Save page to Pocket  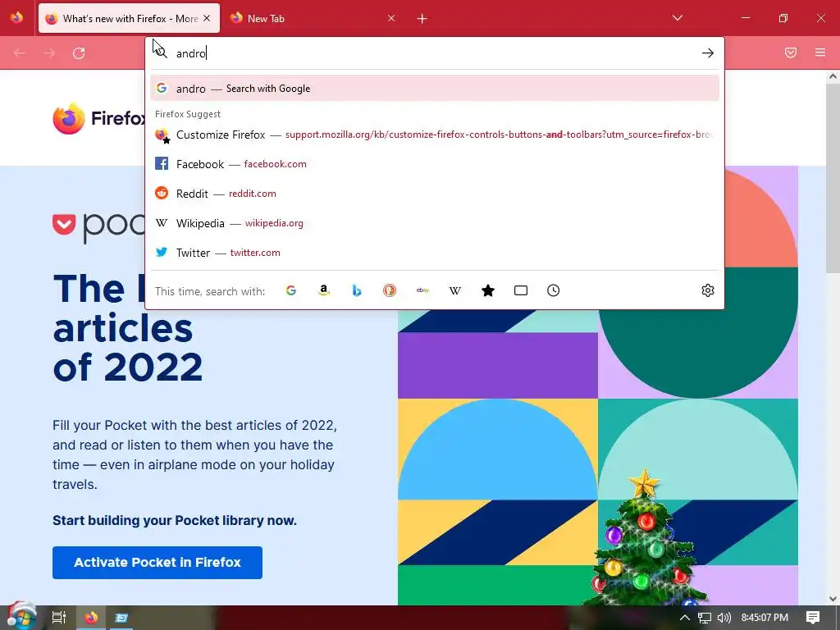click(x=791, y=52)
